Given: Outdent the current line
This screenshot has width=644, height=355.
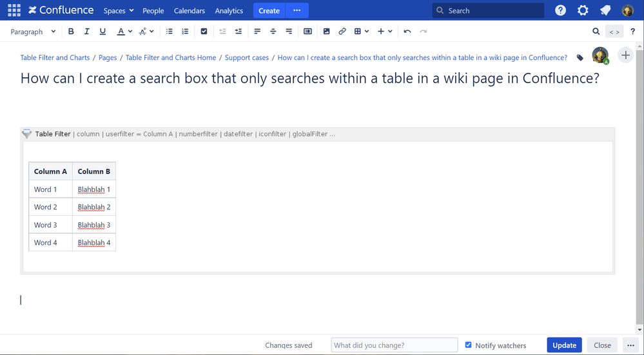Looking at the screenshot, I should [222, 31].
